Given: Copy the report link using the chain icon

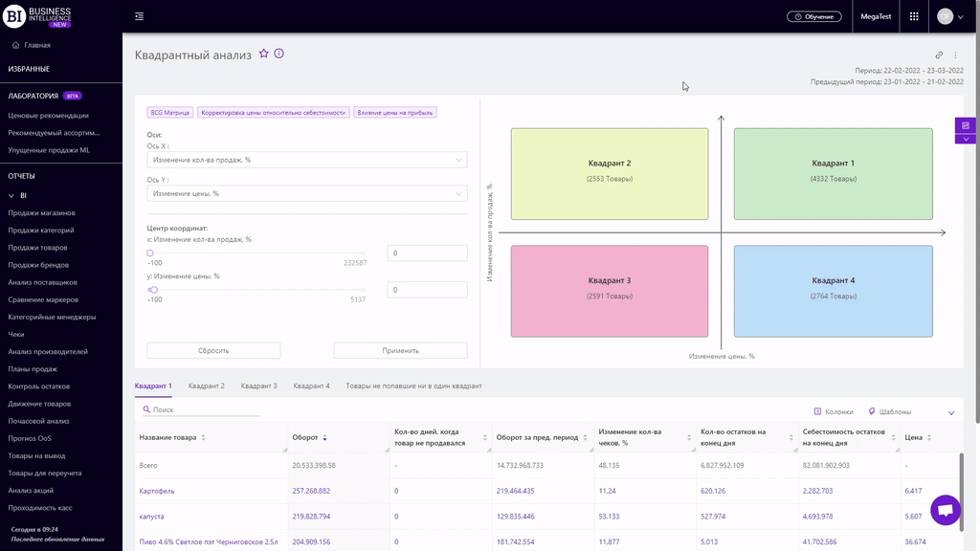Looking at the screenshot, I should pyautogui.click(x=939, y=55).
